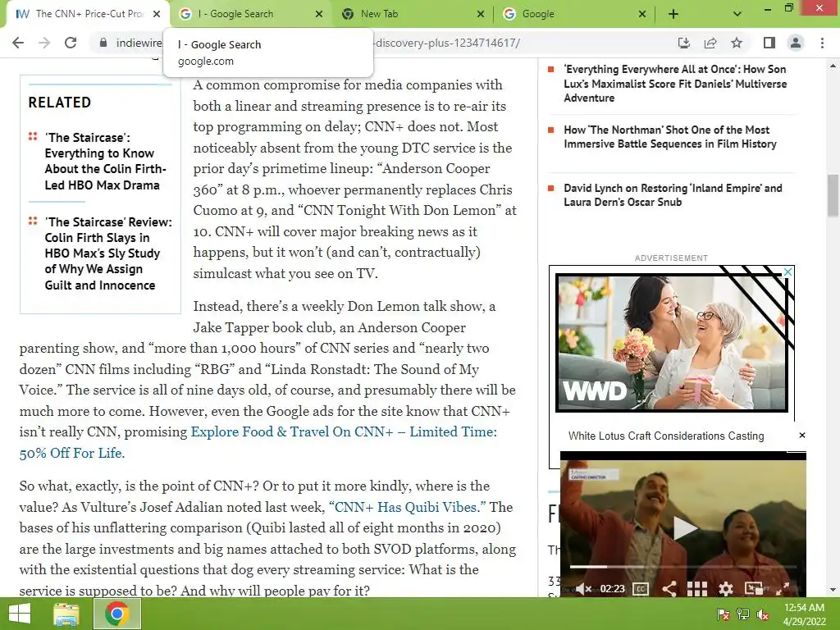Open David Lynch 'Inland Empire' article
840x630 pixels.
[673, 195]
